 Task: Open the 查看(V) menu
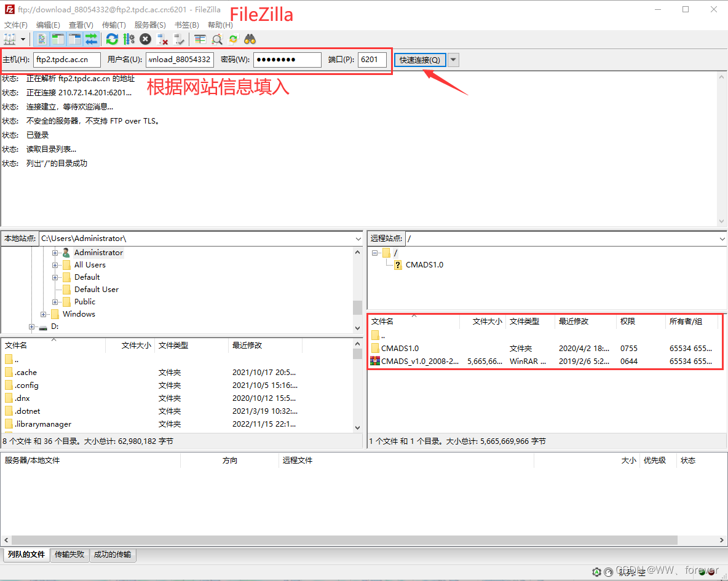(x=81, y=25)
